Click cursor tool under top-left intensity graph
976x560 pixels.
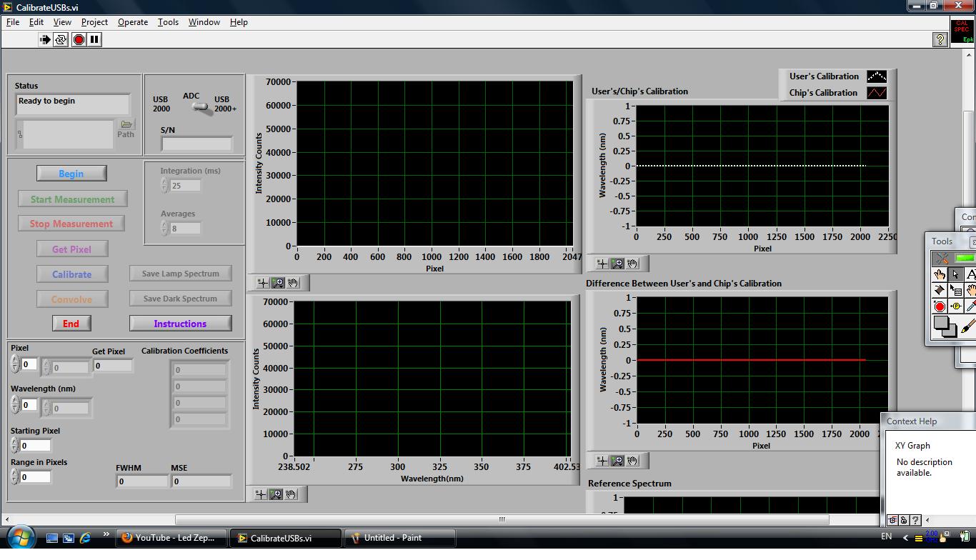pyautogui.click(x=262, y=283)
